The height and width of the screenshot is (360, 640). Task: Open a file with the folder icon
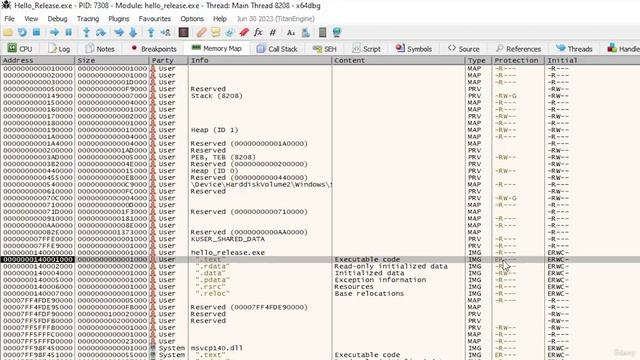(8, 32)
